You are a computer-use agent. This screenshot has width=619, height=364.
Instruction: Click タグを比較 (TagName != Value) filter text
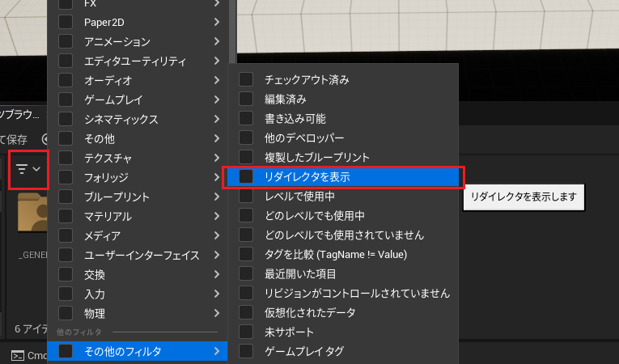pyautogui.click(x=336, y=255)
